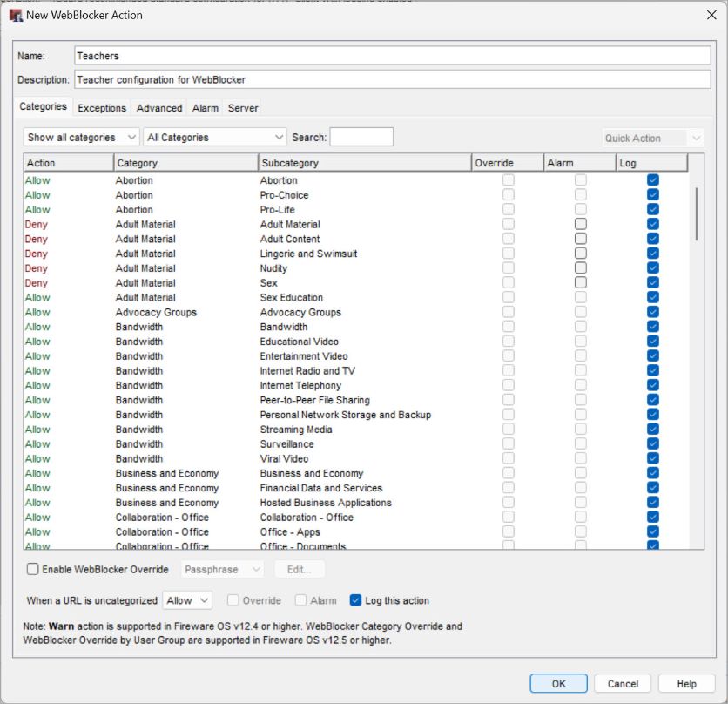This screenshot has width=728, height=704.
Task: Open the Server tab
Action: pyautogui.click(x=243, y=108)
